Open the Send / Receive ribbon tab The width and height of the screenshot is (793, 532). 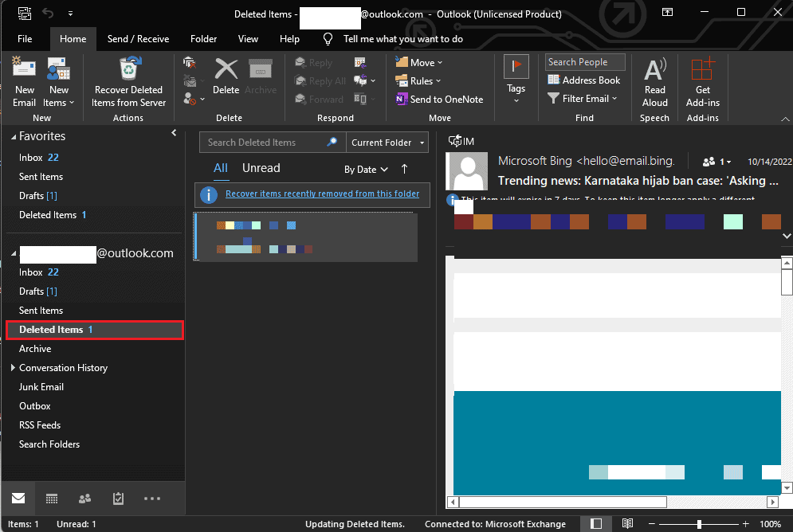point(138,38)
